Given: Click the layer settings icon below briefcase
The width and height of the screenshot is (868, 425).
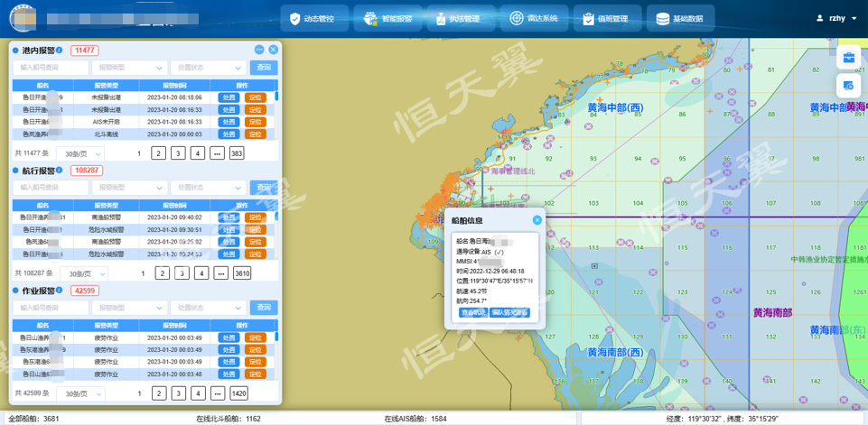Looking at the screenshot, I should (849, 86).
